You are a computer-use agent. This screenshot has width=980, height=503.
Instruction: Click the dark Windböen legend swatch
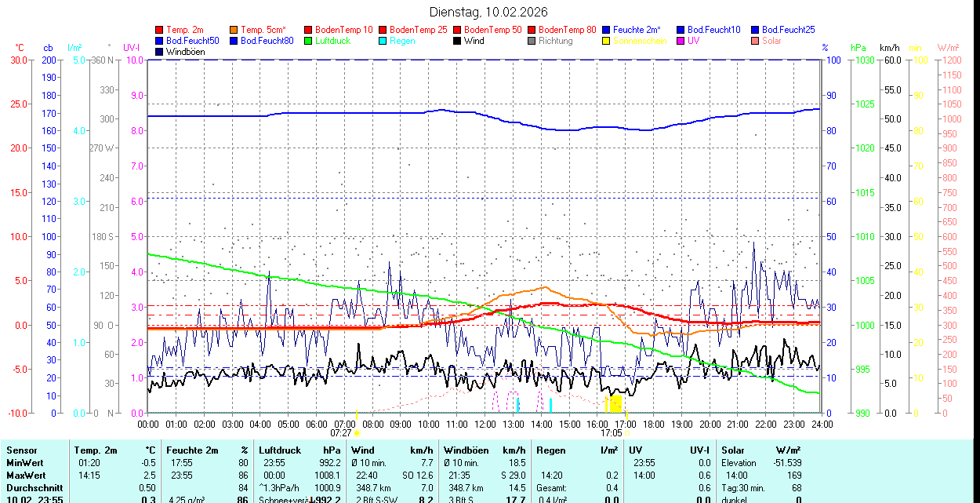(x=160, y=52)
